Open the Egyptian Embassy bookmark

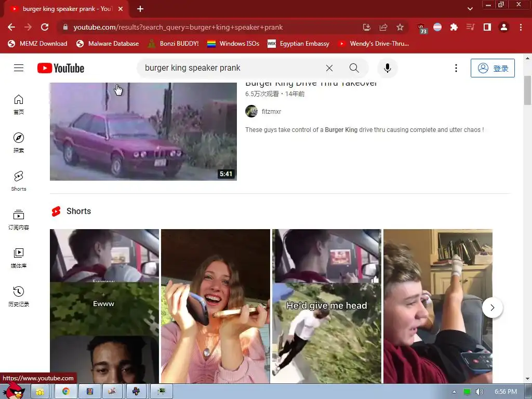[x=299, y=44]
